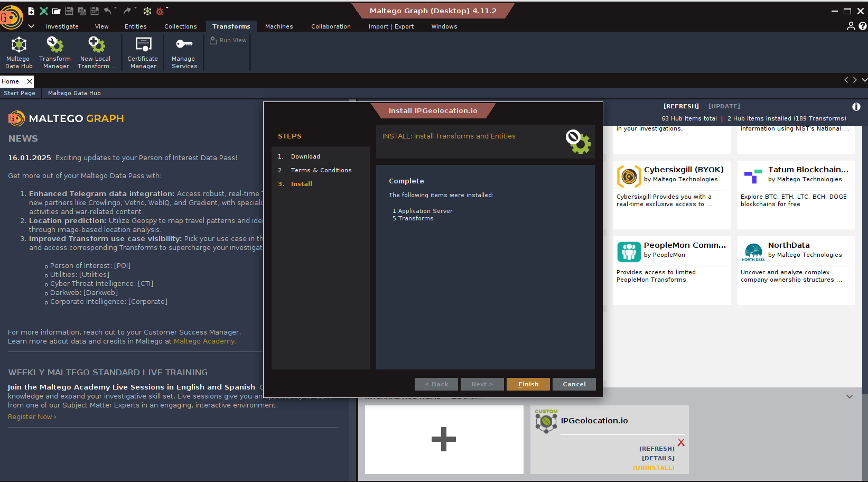Click the open folder icon in toolbar

[x=56, y=11]
